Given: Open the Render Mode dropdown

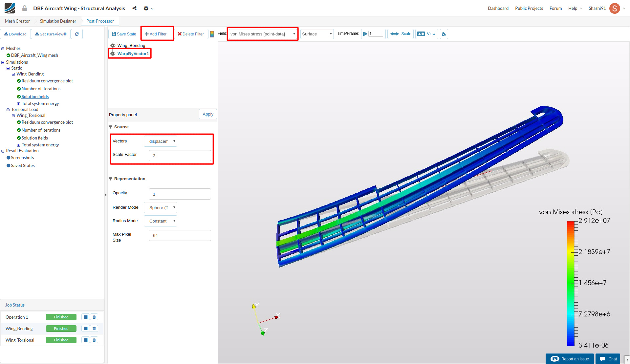Looking at the screenshot, I should pyautogui.click(x=161, y=207).
